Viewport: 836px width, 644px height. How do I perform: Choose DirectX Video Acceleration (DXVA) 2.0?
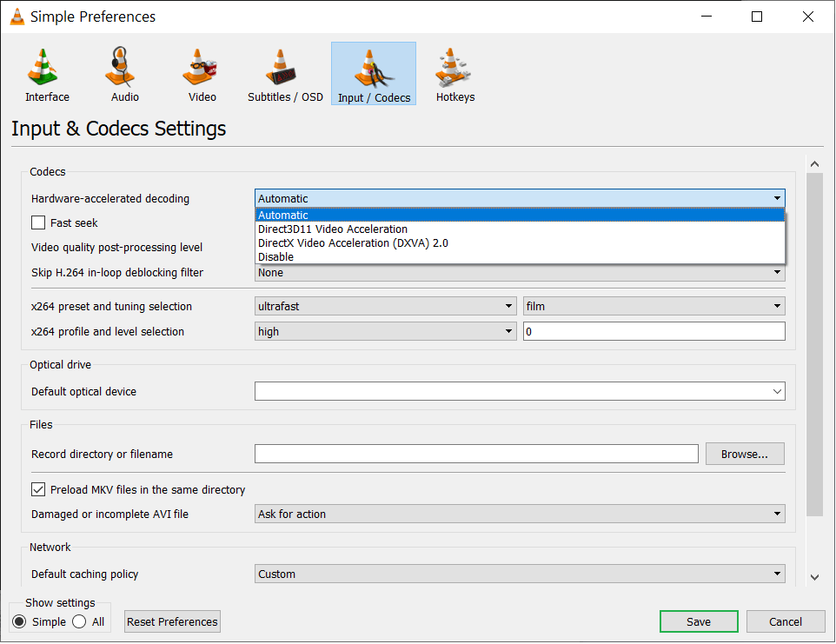tap(520, 243)
